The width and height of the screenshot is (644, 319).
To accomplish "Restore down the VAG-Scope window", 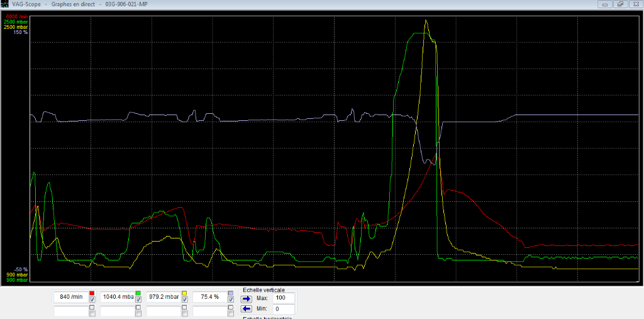I will coord(619,4).
